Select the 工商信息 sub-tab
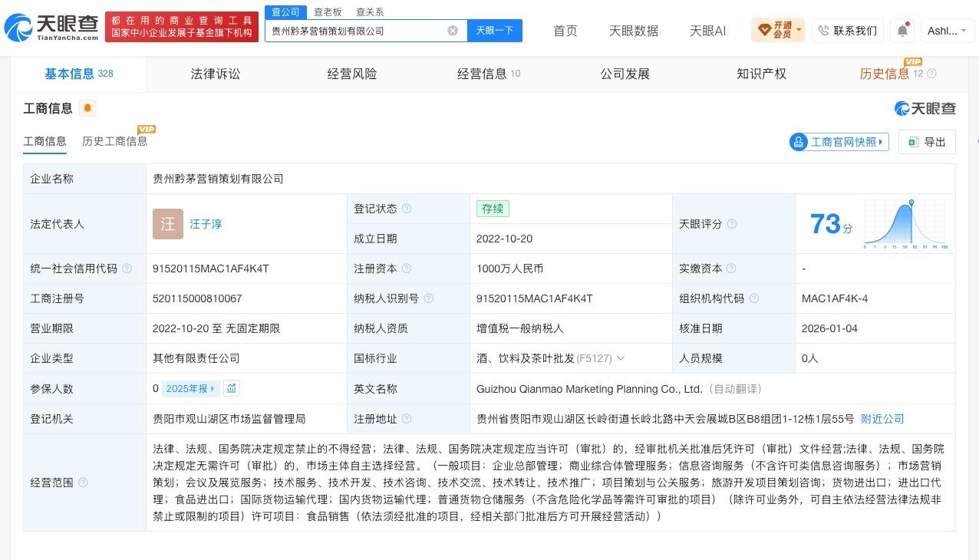This screenshot has height=560, width=979. [x=44, y=141]
